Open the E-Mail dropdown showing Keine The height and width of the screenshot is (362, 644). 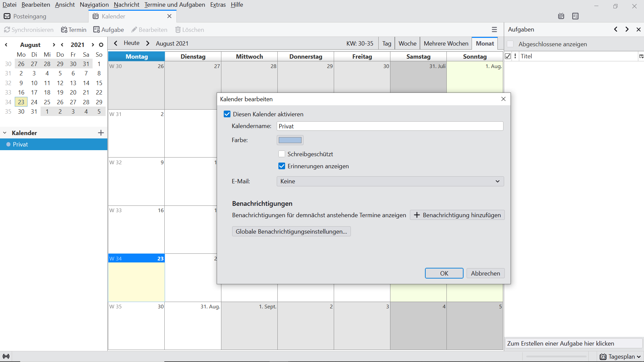[390, 181]
